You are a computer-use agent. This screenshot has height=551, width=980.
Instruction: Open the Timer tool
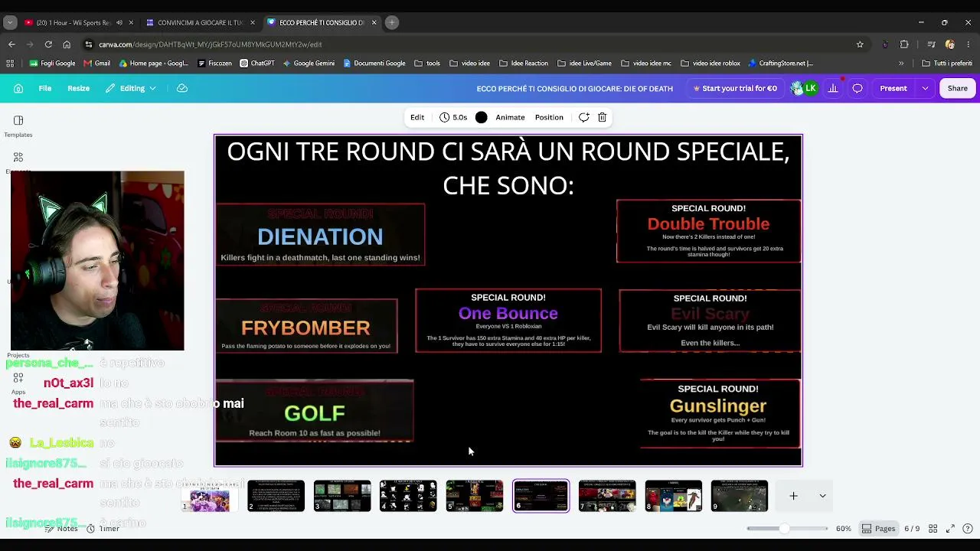click(103, 529)
